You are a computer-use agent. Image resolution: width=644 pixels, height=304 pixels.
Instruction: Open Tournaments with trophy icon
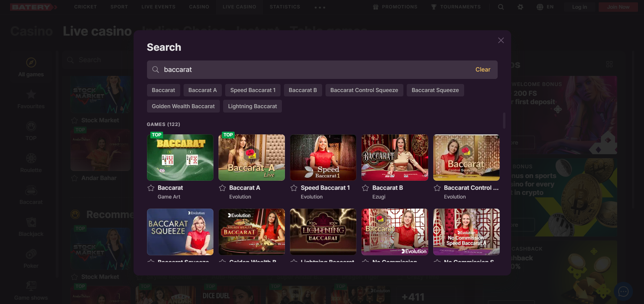pos(456,7)
